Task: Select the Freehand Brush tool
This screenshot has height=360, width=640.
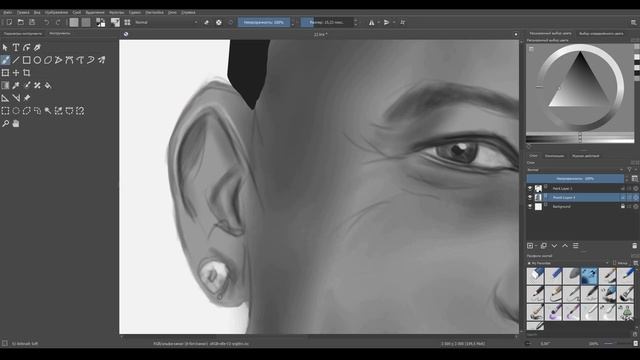Action: [5, 60]
